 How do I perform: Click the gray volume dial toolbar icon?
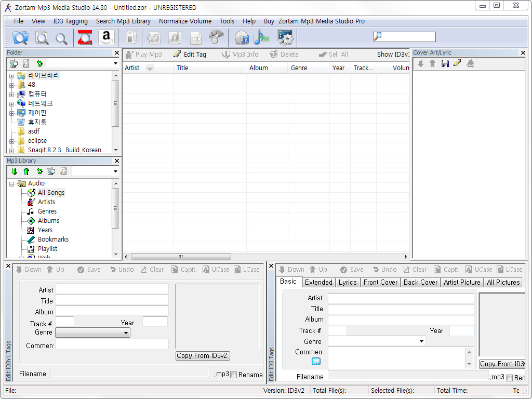click(x=216, y=37)
